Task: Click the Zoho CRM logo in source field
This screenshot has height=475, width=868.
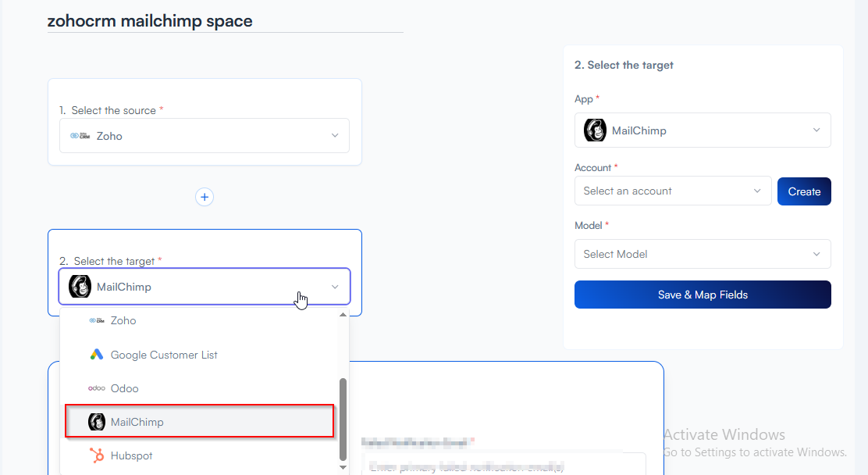Action: 80,136
